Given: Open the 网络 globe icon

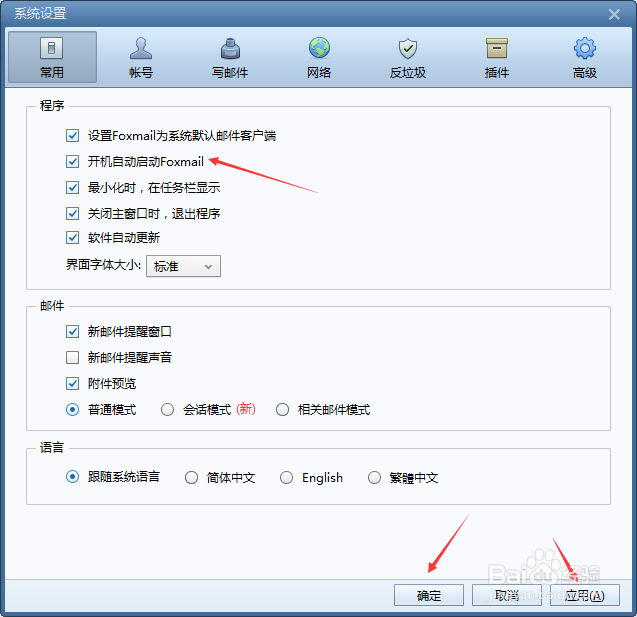Looking at the screenshot, I should [x=319, y=48].
